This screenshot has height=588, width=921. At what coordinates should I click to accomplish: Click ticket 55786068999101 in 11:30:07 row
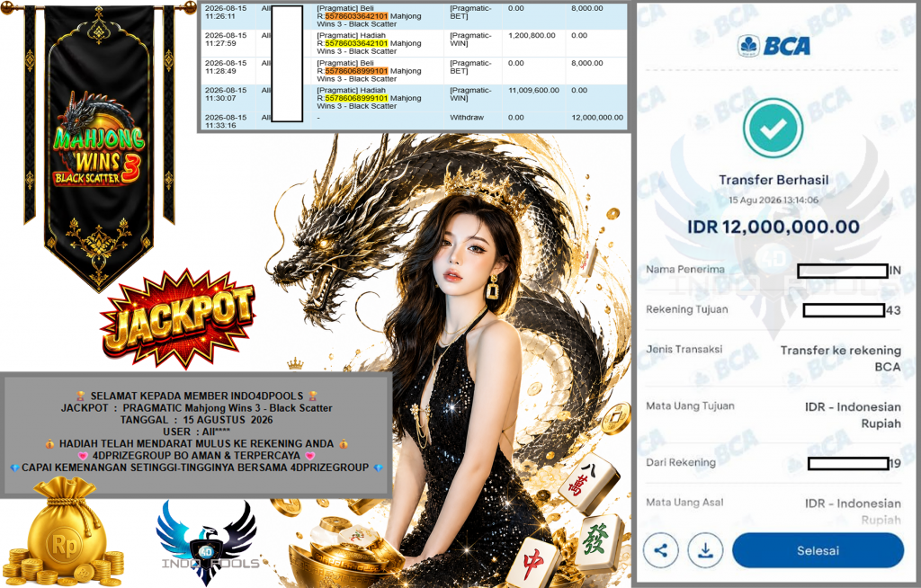[x=356, y=98]
